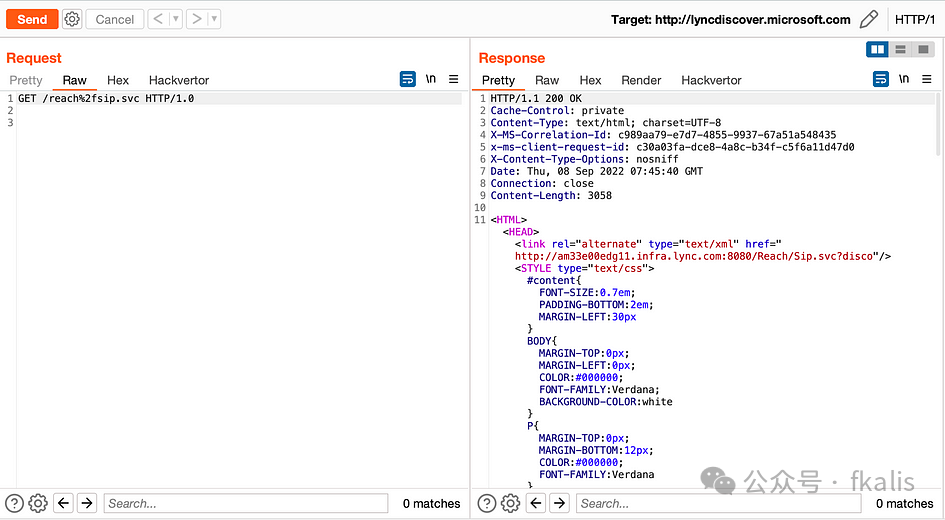Open help for the Response search bar
The width and height of the screenshot is (945, 520).
coord(487,503)
